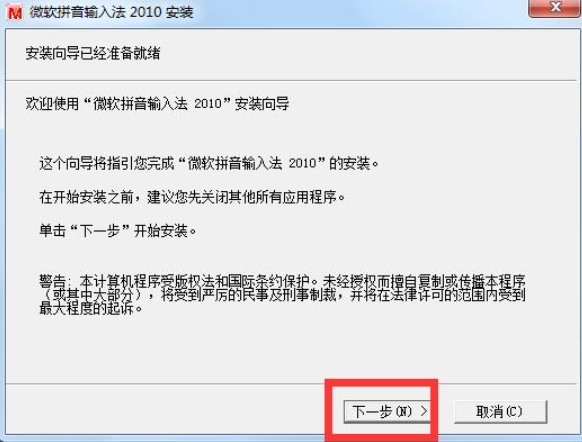Click the arrow on the 下一步 button
This screenshot has width=582, height=442.
point(424,410)
